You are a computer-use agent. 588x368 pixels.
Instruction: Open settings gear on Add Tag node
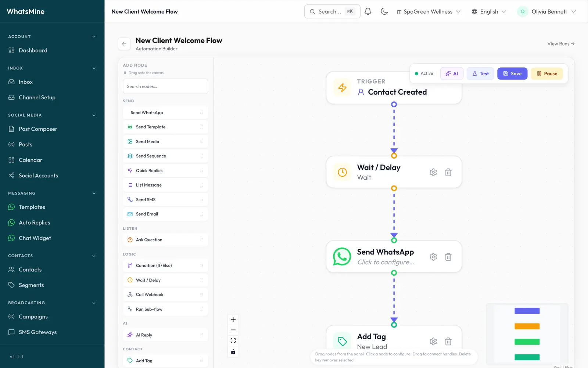pyautogui.click(x=433, y=342)
